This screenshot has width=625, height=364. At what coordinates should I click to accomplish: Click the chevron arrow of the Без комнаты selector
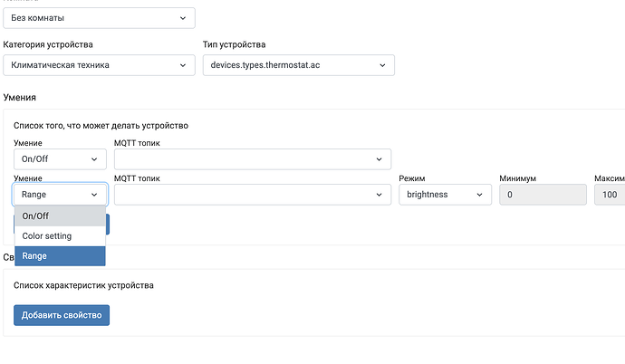184,17
